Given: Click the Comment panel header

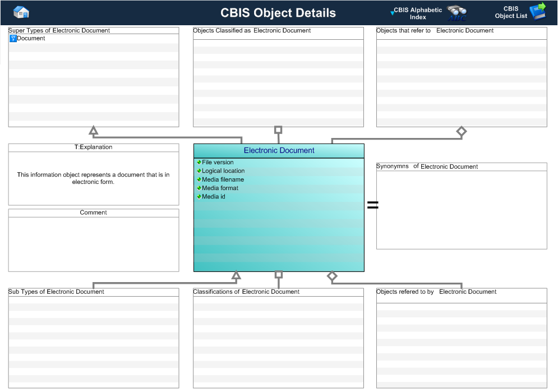Looking at the screenshot, I should tap(93, 213).
